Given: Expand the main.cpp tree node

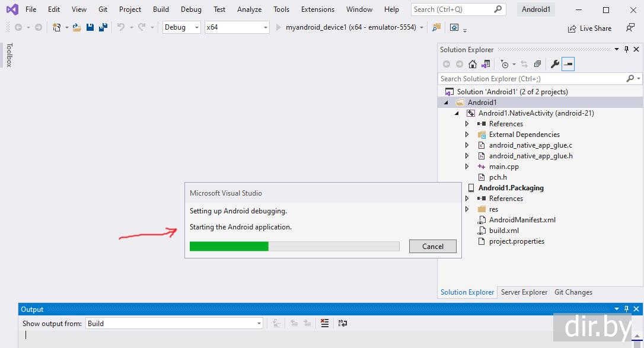Looking at the screenshot, I should [x=467, y=167].
